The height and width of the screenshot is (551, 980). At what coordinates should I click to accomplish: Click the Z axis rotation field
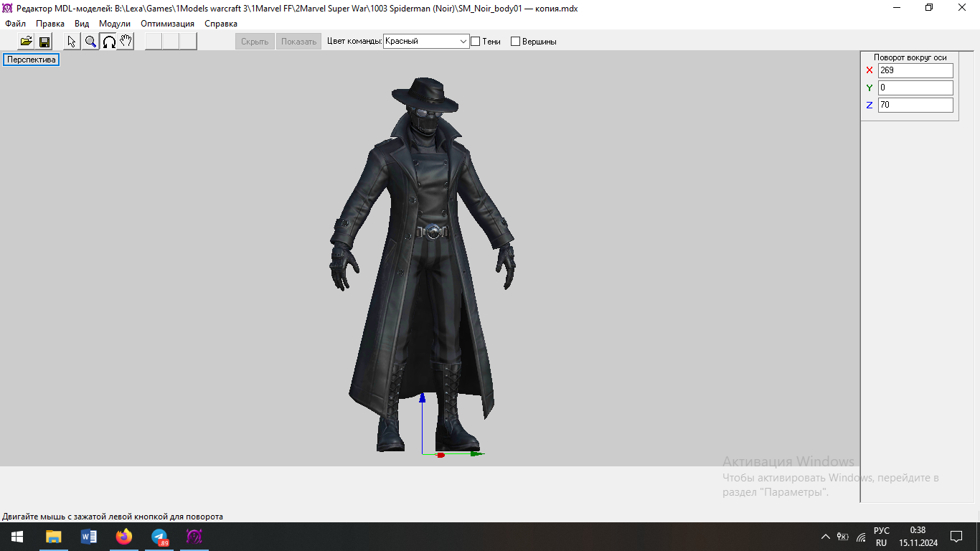[915, 105]
